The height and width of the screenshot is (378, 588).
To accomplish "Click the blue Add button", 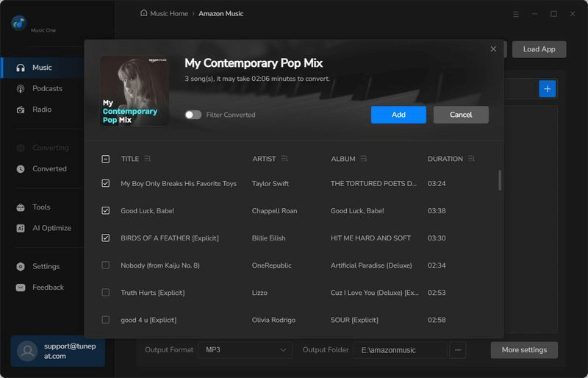I will click(x=398, y=115).
